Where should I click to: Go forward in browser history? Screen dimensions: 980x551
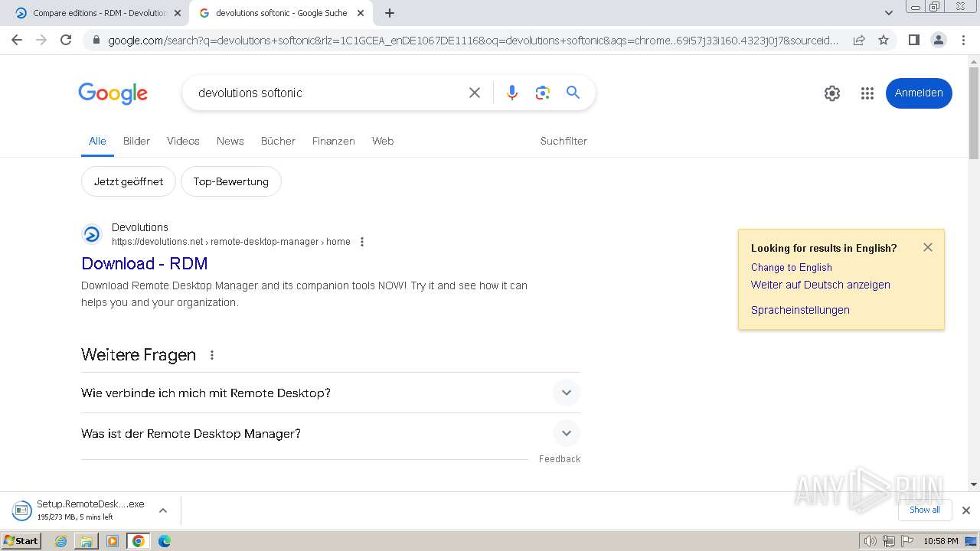tap(41, 40)
